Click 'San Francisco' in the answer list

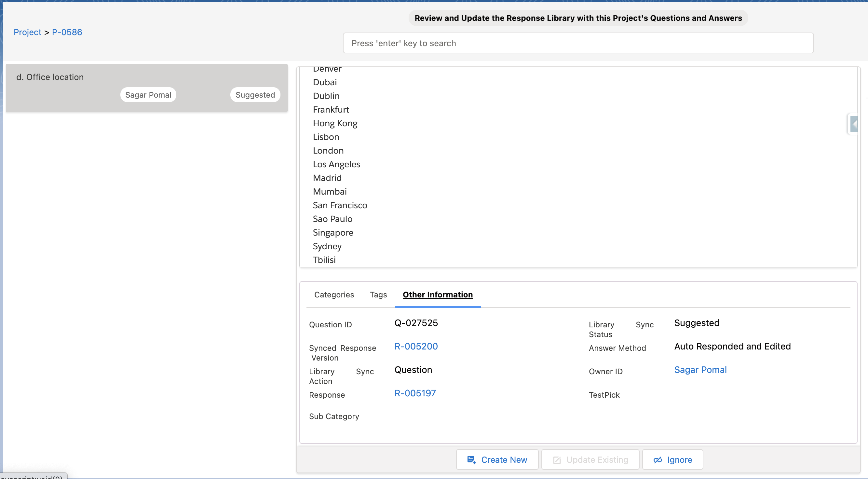coord(340,205)
